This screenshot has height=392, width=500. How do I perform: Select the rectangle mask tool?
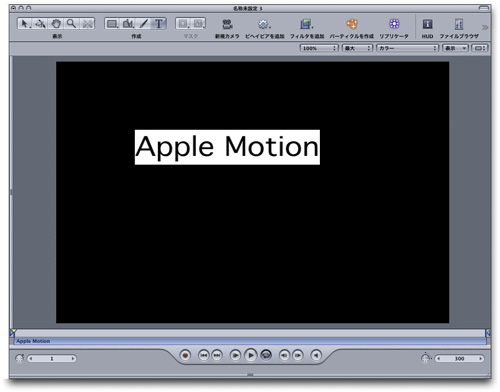click(183, 24)
